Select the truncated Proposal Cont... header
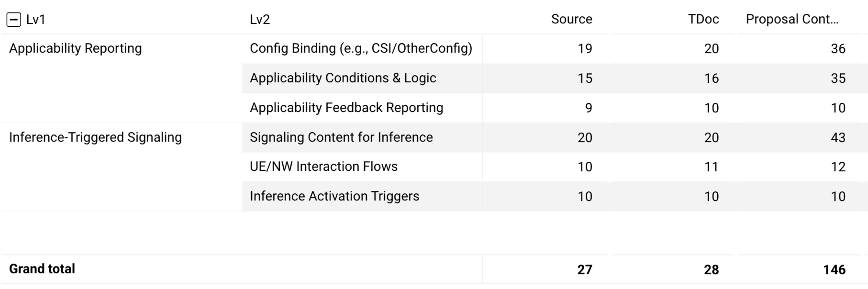 (792, 19)
